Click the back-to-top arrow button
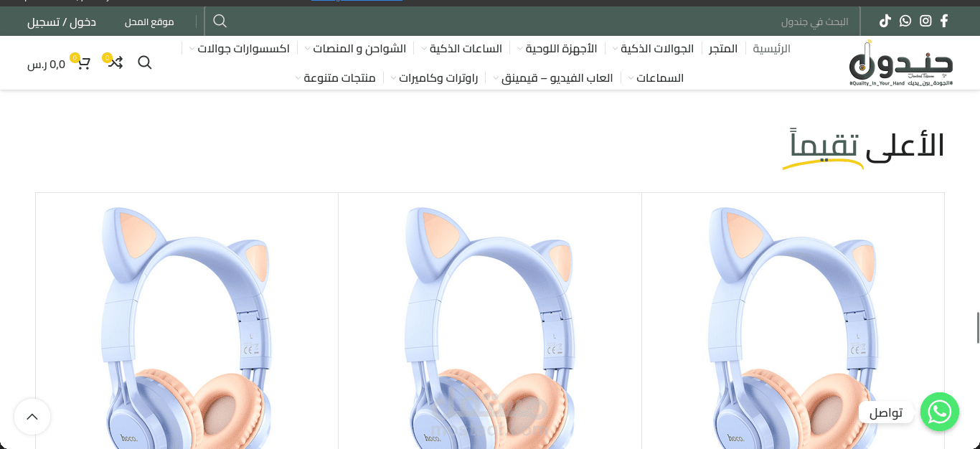The width and height of the screenshot is (980, 449). [x=32, y=417]
